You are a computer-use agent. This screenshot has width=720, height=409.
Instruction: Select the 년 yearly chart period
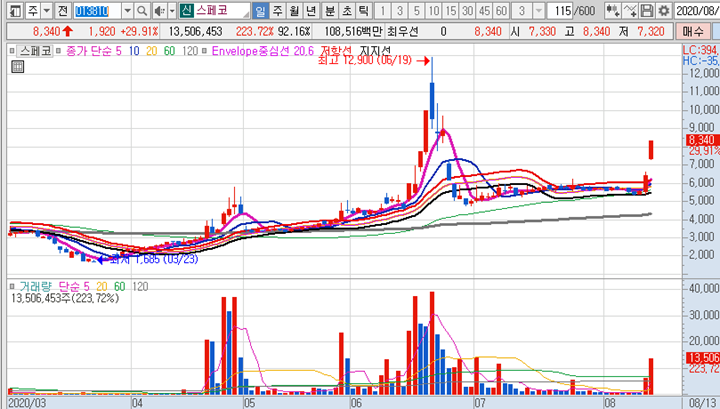(311, 11)
